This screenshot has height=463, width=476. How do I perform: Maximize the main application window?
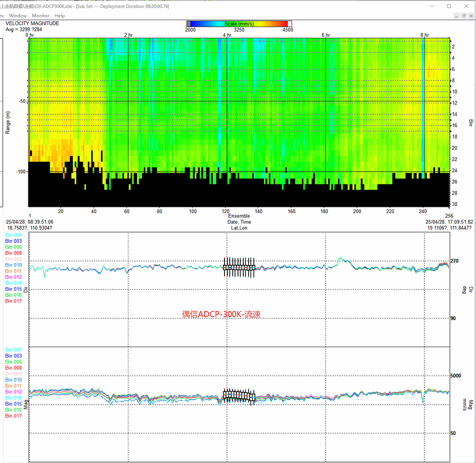449,6
